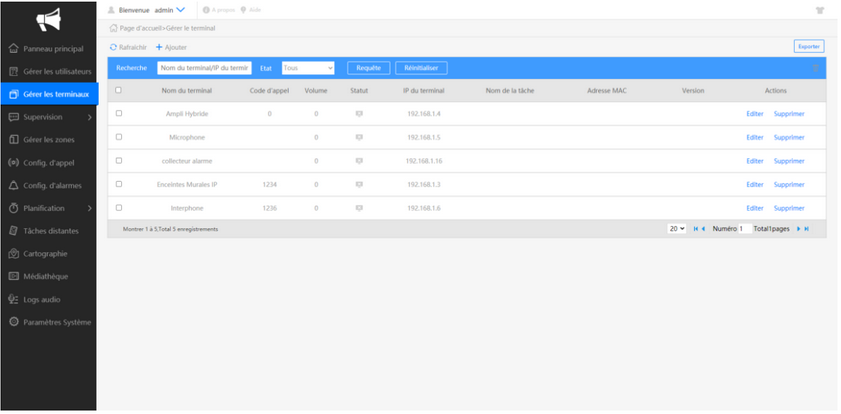Click the Requête search button
The width and height of the screenshot is (841, 414).
pyautogui.click(x=368, y=68)
